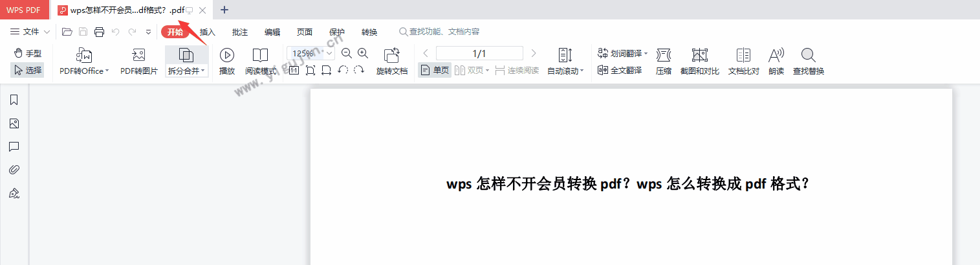Toggle 连续阅读 continuous reading
The image size is (980, 265).
(x=517, y=70)
